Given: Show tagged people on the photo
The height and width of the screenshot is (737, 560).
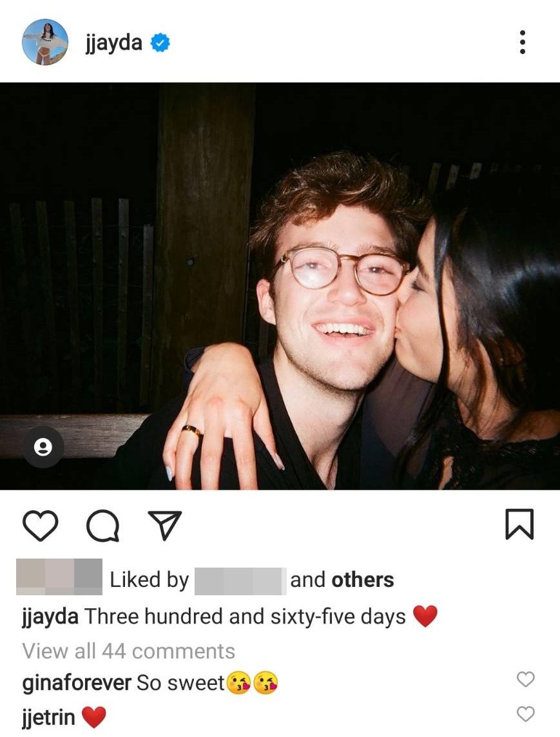Looking at the screenshot, I should (43, 446).
